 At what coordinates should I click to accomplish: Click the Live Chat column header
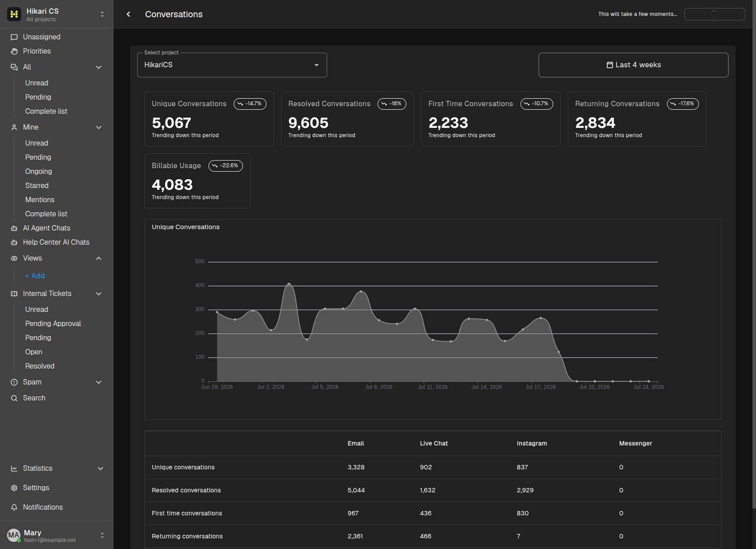pyautogui.click(x=434, y=444)
